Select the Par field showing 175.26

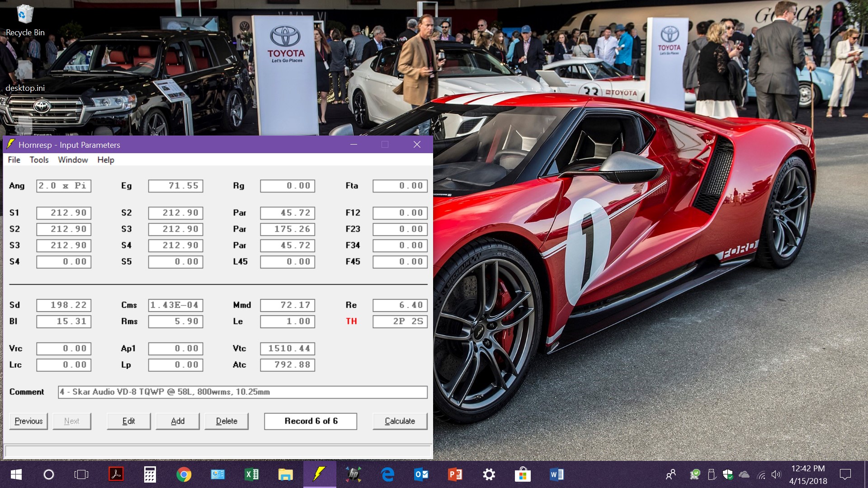click(x=288, y=229)
